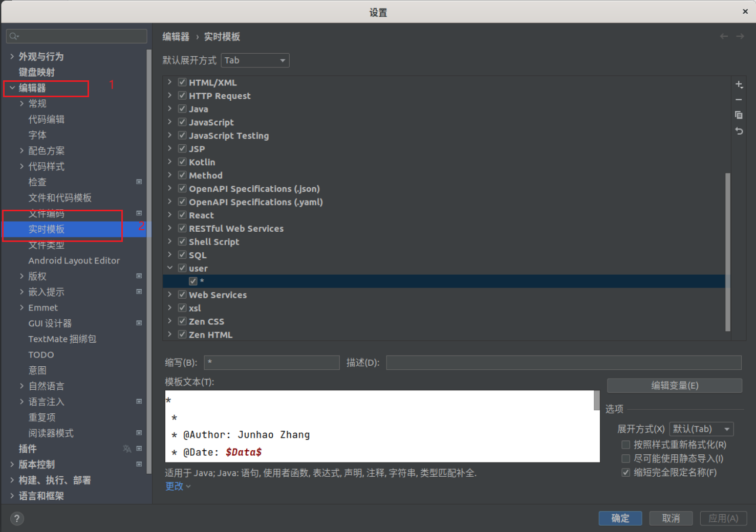756x532 pixels.
Task: Open Android Layout Editor settings
Action: coord(74,260)
